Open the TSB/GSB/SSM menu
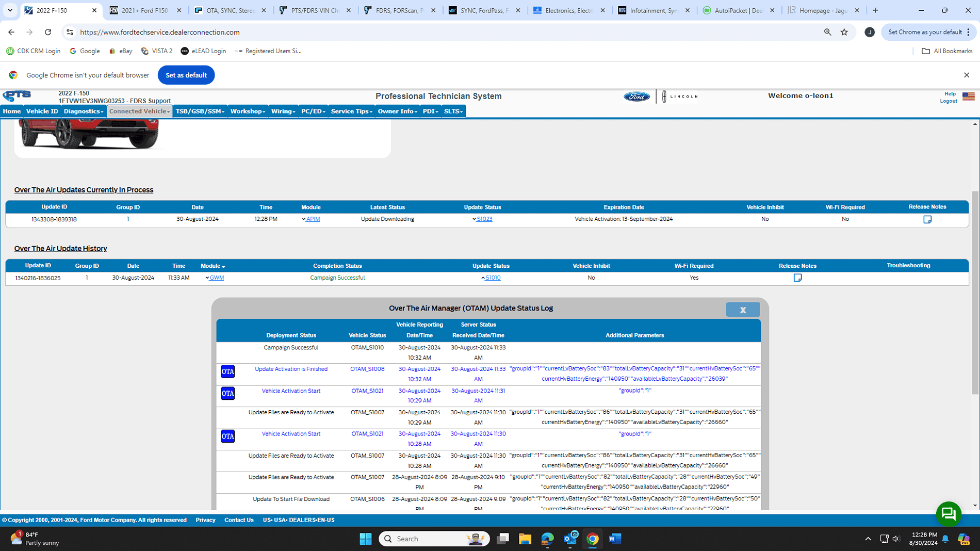 [x=200, y=111]
